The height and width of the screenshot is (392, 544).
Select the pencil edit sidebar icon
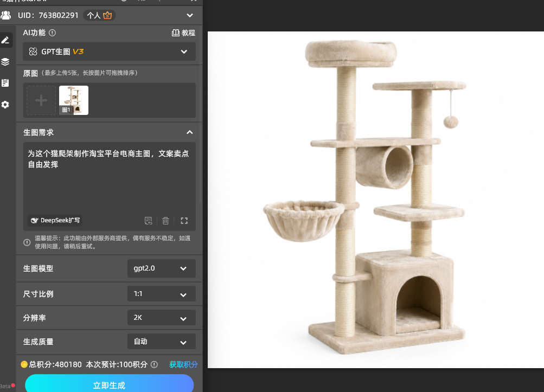(x=5, y=40)
